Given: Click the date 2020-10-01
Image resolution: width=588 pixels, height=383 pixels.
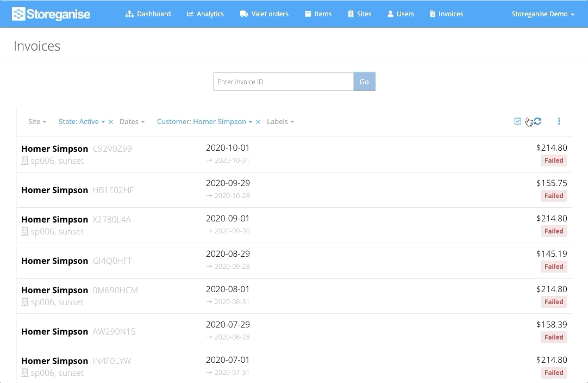Looking at the screenshot, I should (x=228, y=147).
